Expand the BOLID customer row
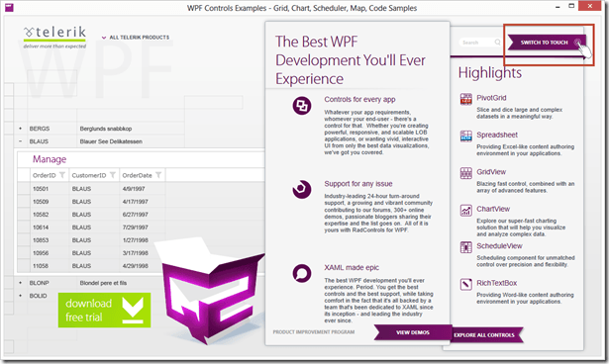The width and height of the screenshot is (609, 364). [x=20, y=296]
